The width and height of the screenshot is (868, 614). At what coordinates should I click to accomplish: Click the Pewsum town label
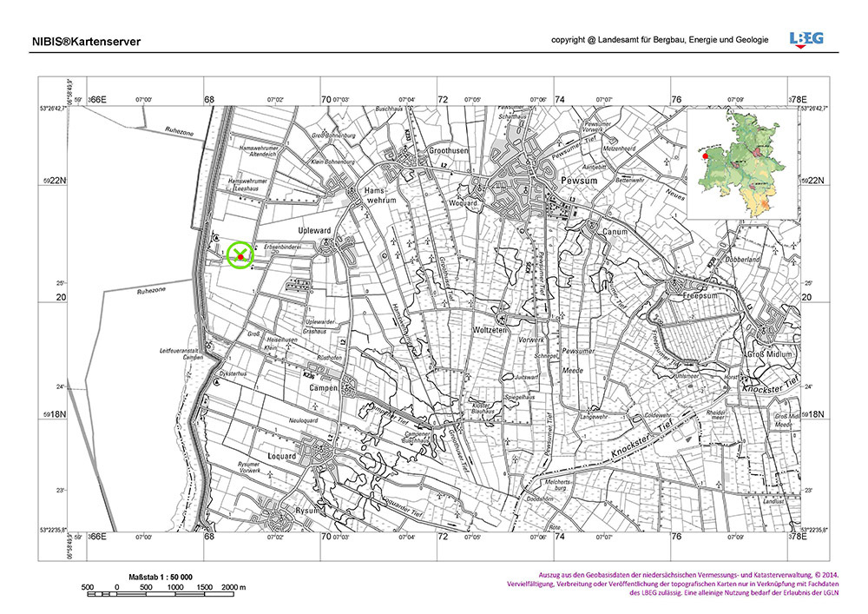pos(579,181)
